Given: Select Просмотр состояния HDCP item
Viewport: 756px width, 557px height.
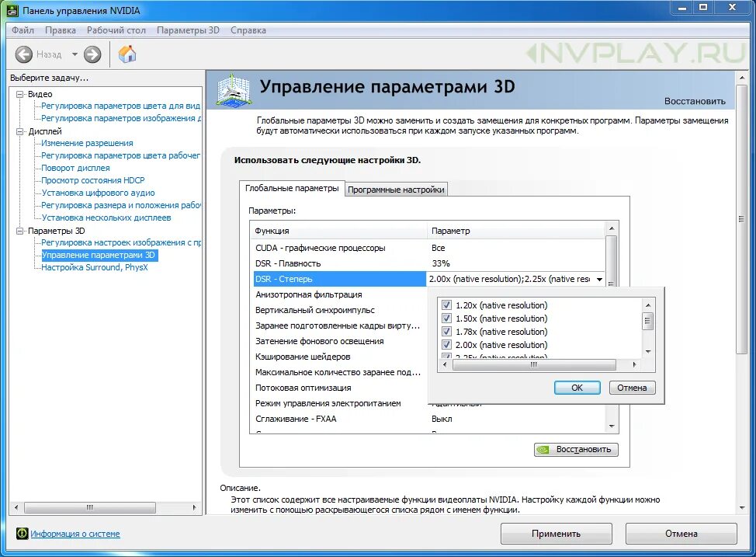Looking at the screenshot, I should tap(93, 180).
